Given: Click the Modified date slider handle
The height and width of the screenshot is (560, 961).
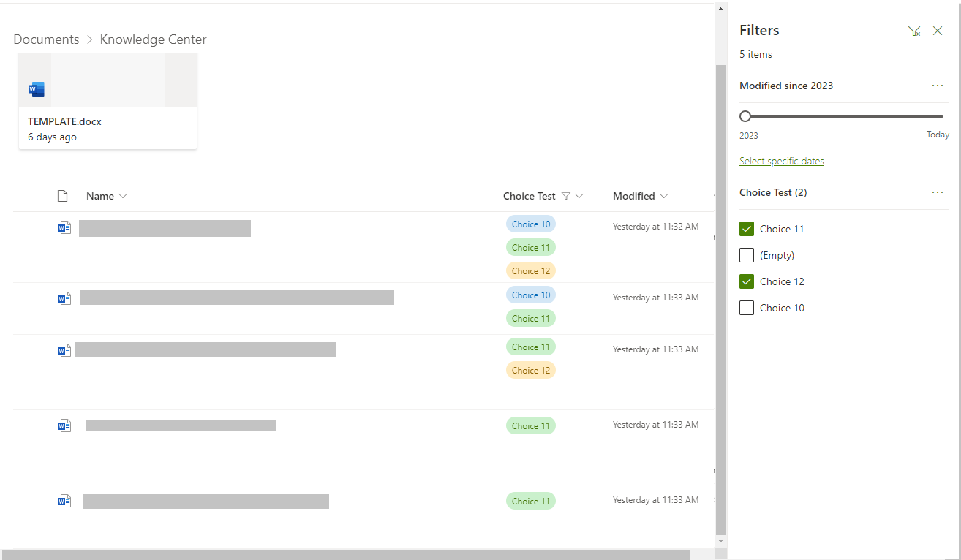Looking at the screenshot, I should (x=745, y=116).
